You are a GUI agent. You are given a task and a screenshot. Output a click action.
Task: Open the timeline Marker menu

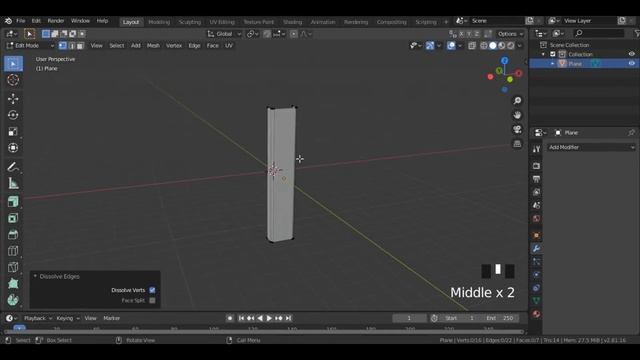(111, 318)
